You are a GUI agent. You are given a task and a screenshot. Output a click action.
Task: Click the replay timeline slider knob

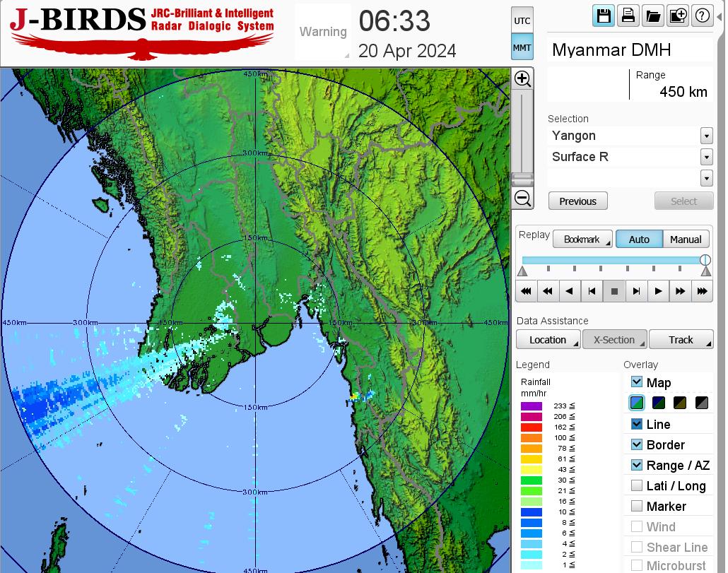tap(705, 260)
